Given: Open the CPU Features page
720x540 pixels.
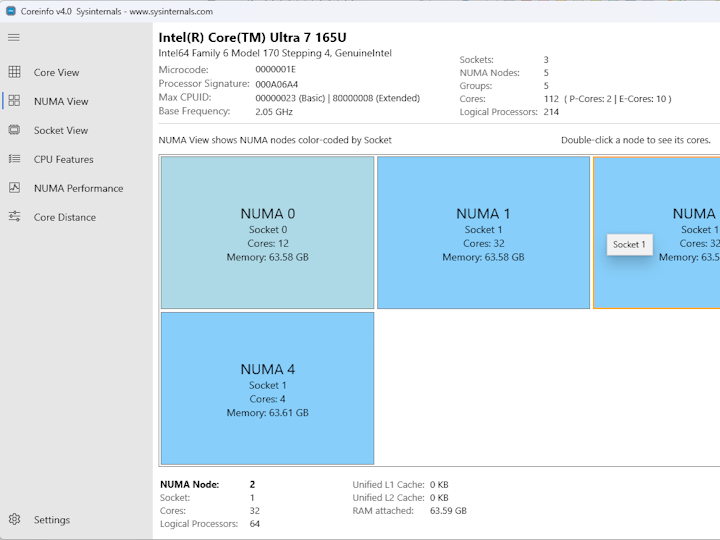Looking at the screenshot, I should click(63, 159).
